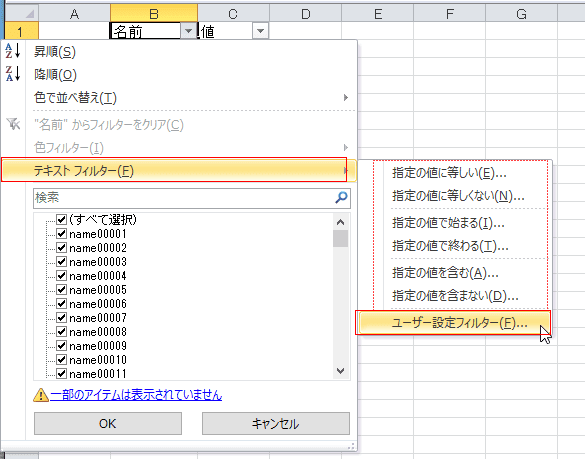Choose 指定の値を含む filter option

click(x=445, y=273)
